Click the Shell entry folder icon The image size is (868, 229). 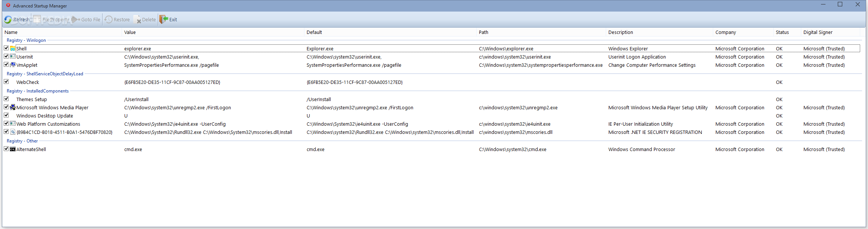click(x=13, y=48)
